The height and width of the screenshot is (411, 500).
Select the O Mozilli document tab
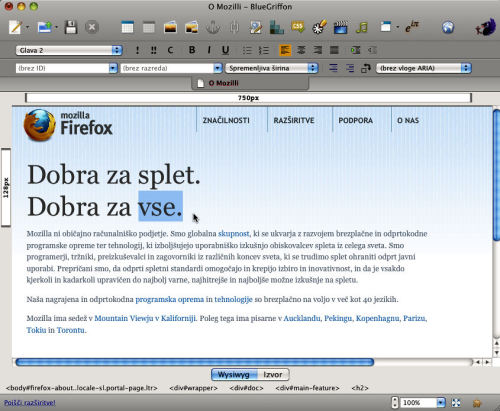250,83
